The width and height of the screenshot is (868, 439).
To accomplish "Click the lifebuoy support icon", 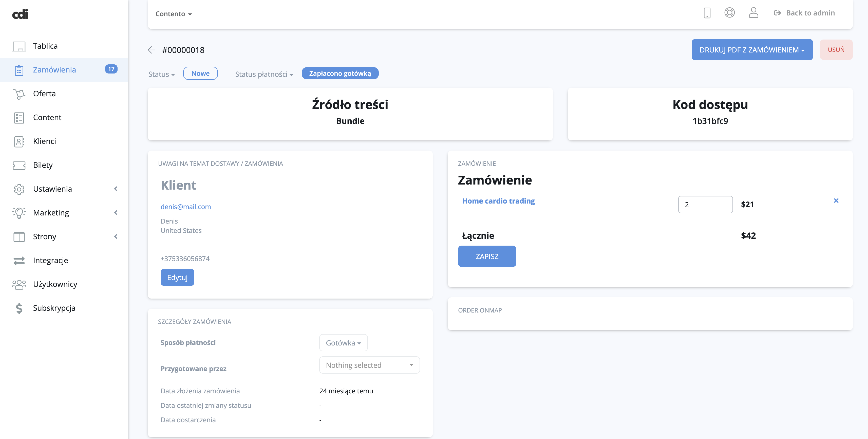I will [729, 13].
